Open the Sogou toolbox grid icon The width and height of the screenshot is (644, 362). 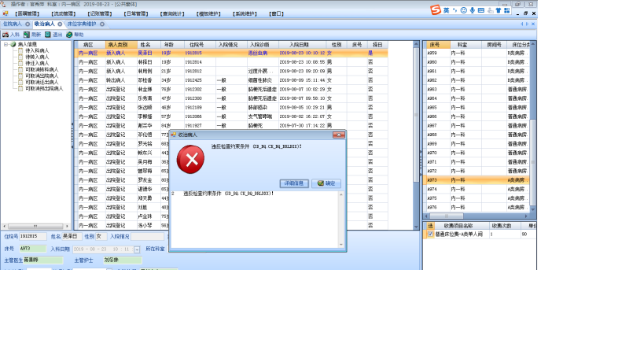coord(507,11)
